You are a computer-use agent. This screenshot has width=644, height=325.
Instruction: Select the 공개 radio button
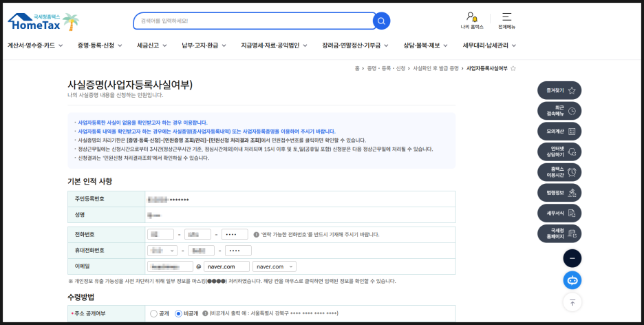pos(153,313)
